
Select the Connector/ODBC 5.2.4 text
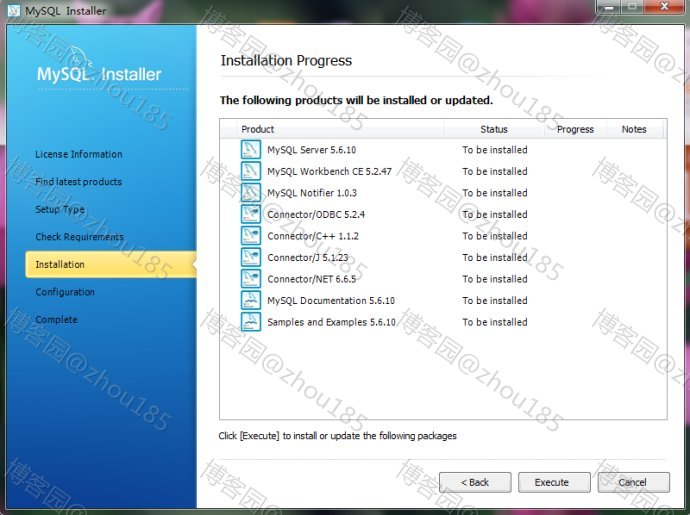point(316,214)
